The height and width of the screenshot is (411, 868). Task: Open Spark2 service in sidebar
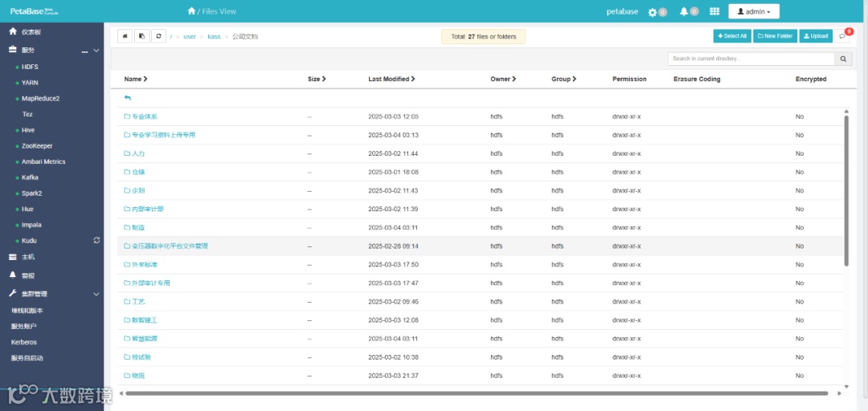[31, 193]
